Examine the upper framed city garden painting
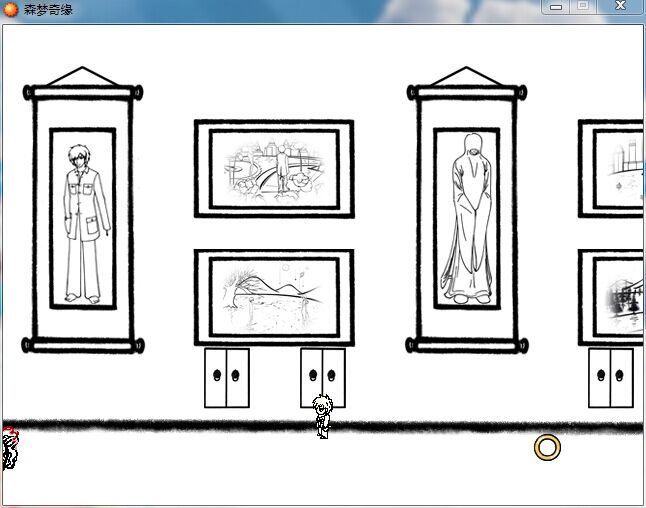Screen dimensions: 646x508 (274, 169)
